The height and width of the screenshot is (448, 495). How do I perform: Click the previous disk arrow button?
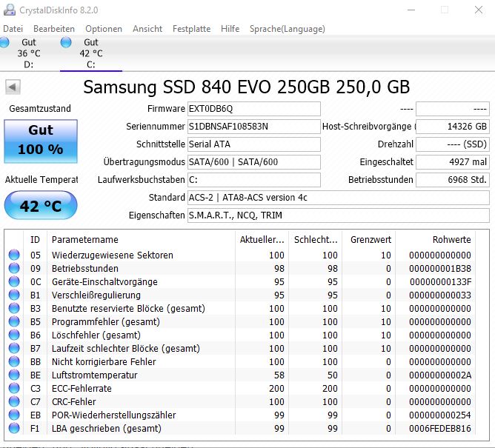pos(13,87)
